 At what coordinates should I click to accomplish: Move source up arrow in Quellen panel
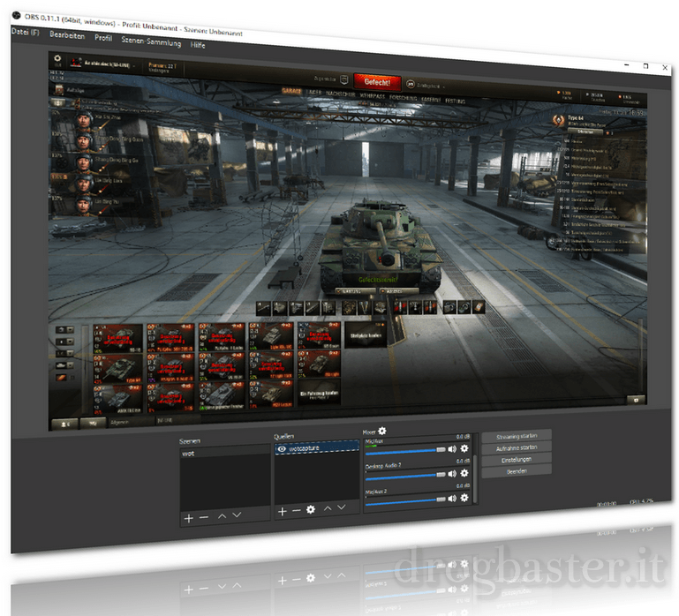tap(328, 507)
